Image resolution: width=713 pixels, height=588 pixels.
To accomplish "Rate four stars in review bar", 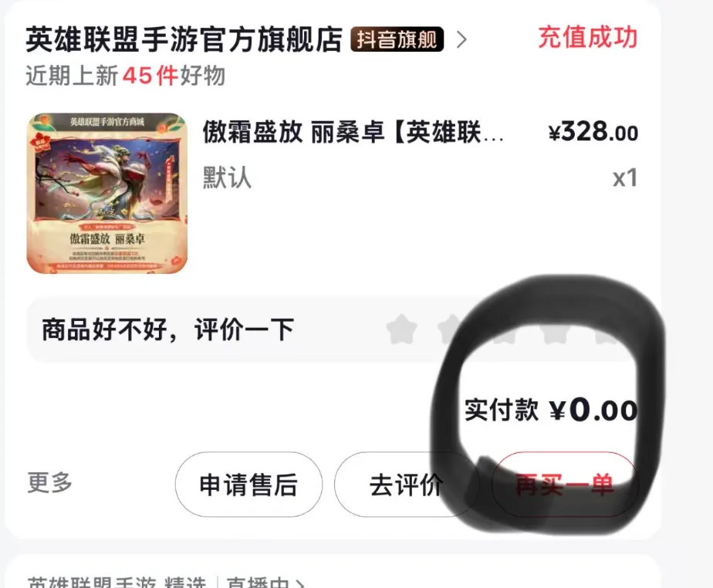I will pyautogui.click(x=557, y=328).
